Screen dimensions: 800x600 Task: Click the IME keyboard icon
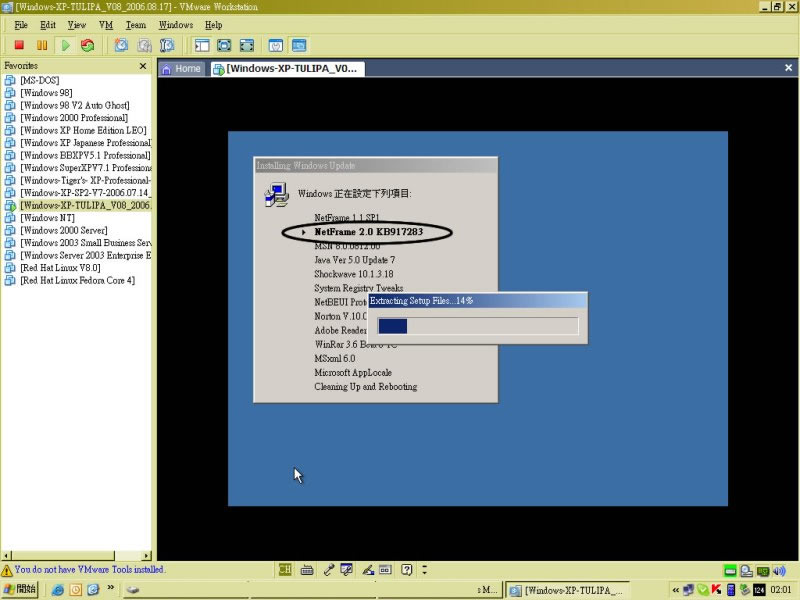click(307, 570)
